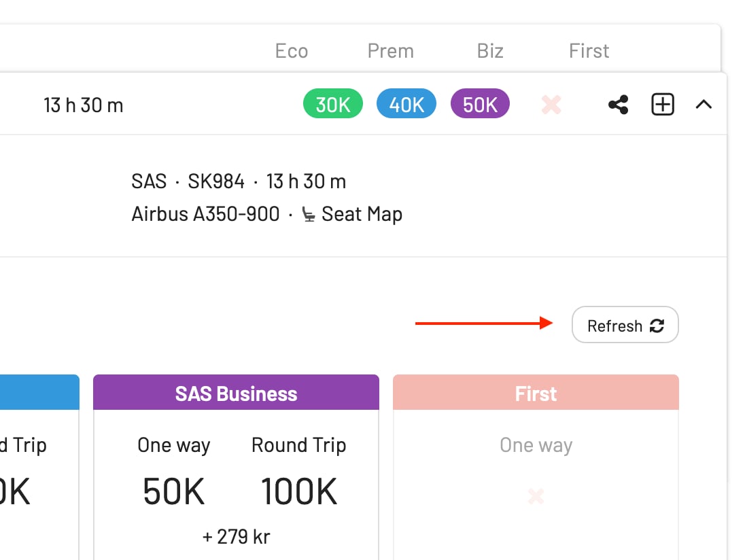Click the Refresh button
745x560 pixels.
pos(624,325)
